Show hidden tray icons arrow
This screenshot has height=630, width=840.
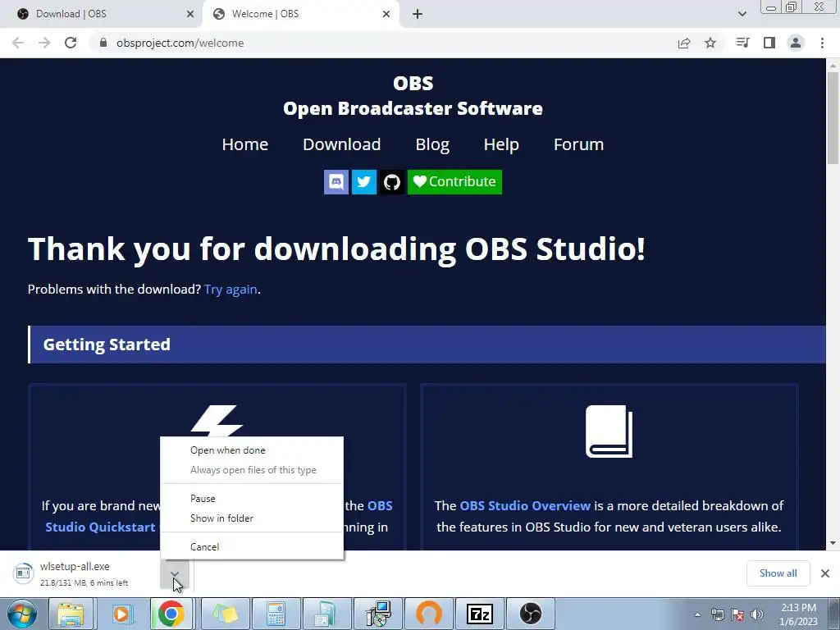tap(697, 615)
